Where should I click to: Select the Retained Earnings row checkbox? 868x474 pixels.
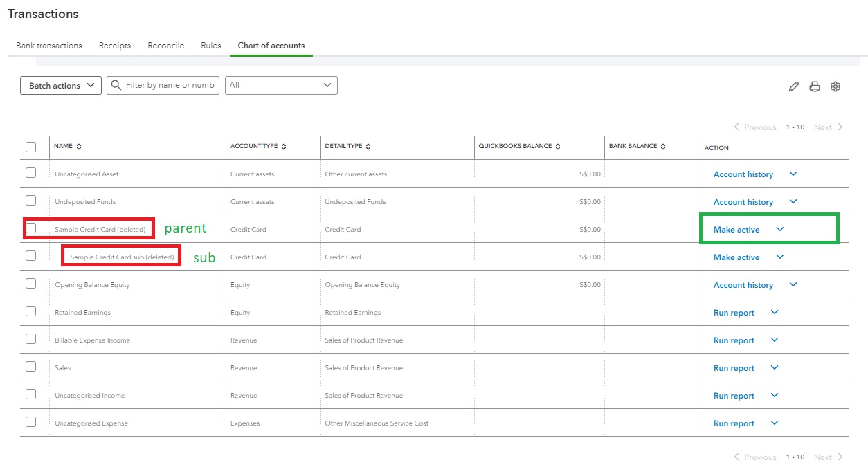coord(30,311)
